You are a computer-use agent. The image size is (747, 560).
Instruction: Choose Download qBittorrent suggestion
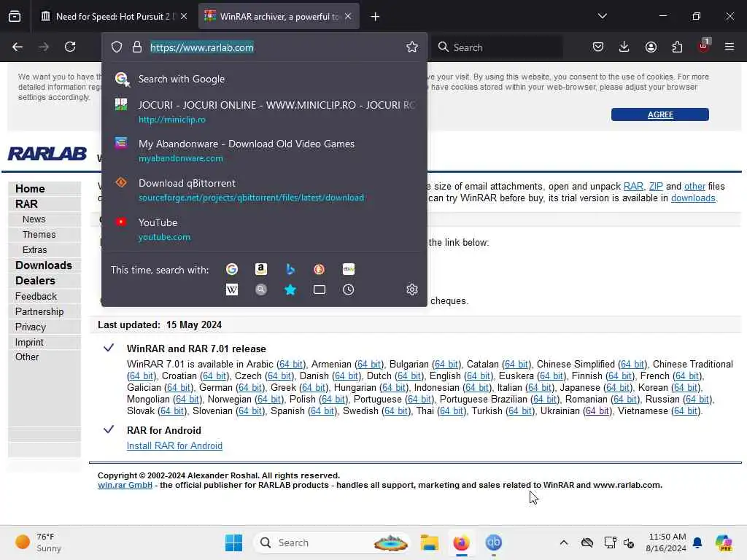(x=264, y=190)
